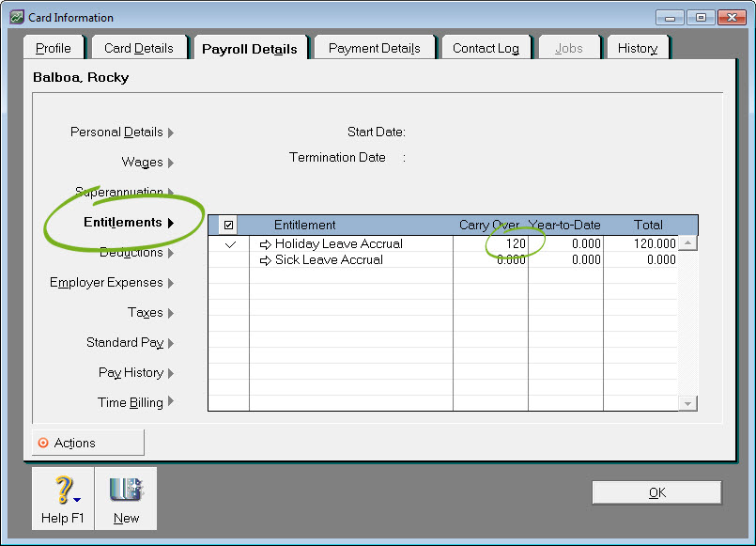Click the New card book icon
Image resolution: width=756 pixels, height=546 pixels.
click(125, 491)
